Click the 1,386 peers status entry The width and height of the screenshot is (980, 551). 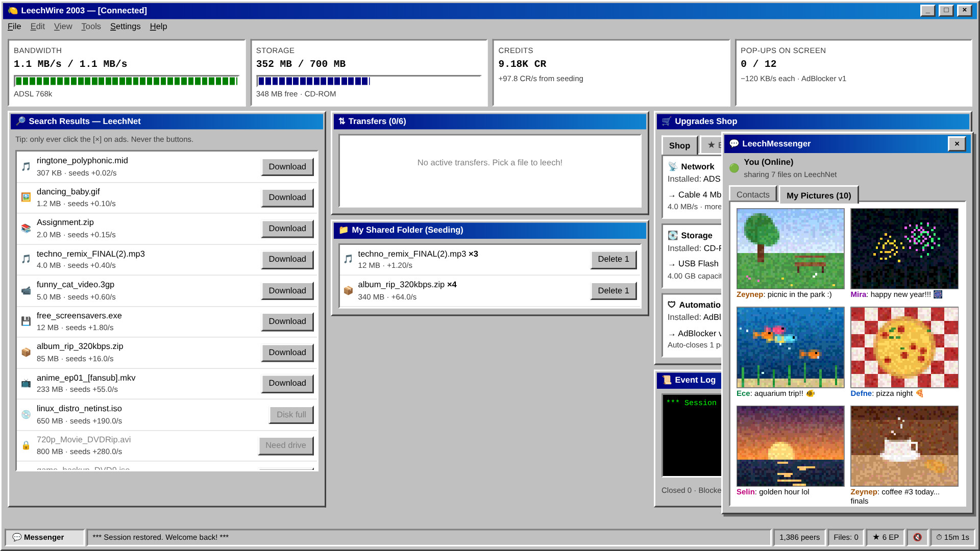coord(799,537)
